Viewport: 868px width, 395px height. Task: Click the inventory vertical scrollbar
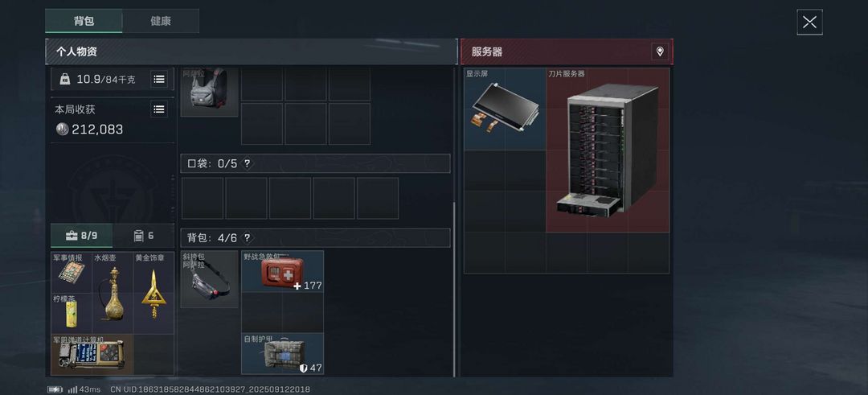454,288
